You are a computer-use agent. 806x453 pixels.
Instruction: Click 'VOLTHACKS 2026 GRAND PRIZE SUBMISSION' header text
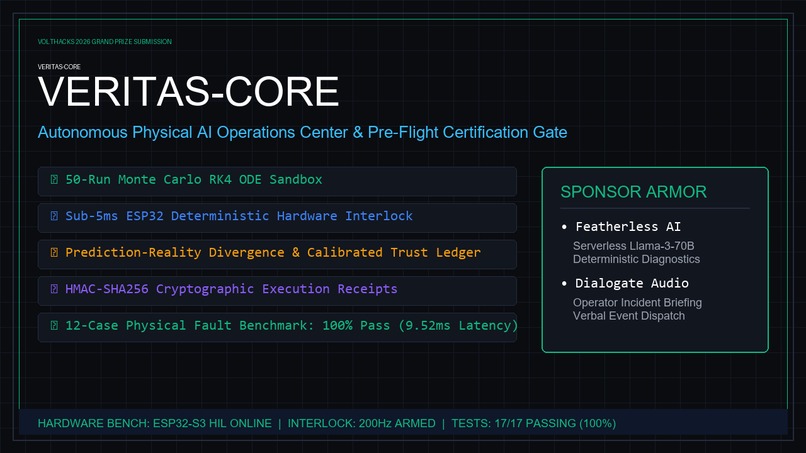click(104, 42)
